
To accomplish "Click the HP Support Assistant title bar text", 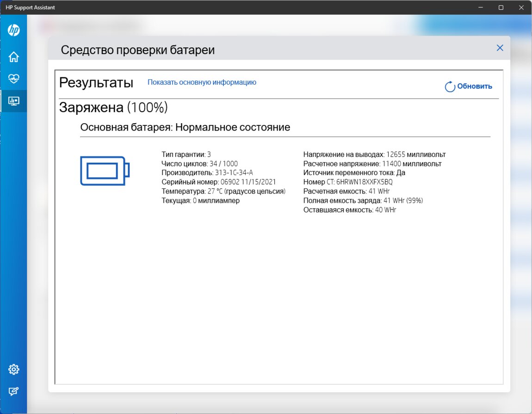I will [30, 7].
